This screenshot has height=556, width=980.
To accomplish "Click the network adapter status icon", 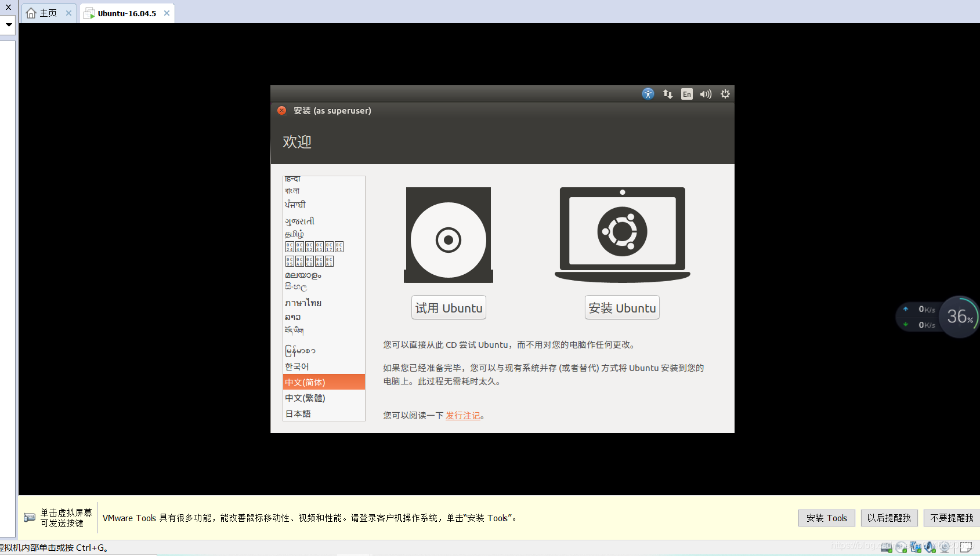I will point(916,547).
